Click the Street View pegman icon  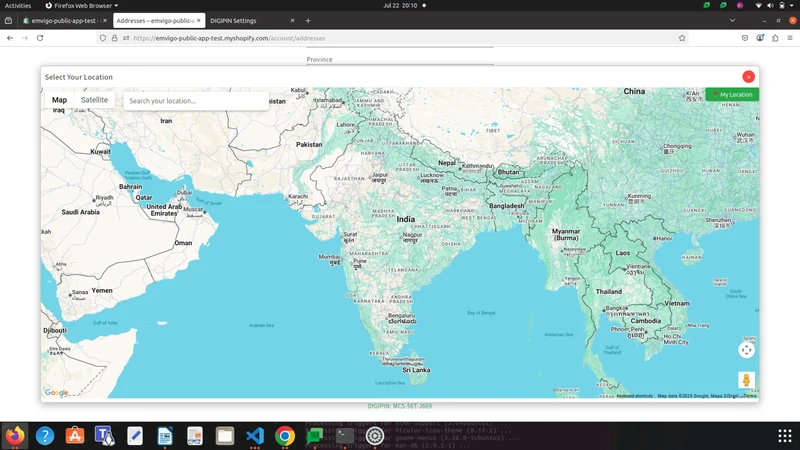coord(746,380)
